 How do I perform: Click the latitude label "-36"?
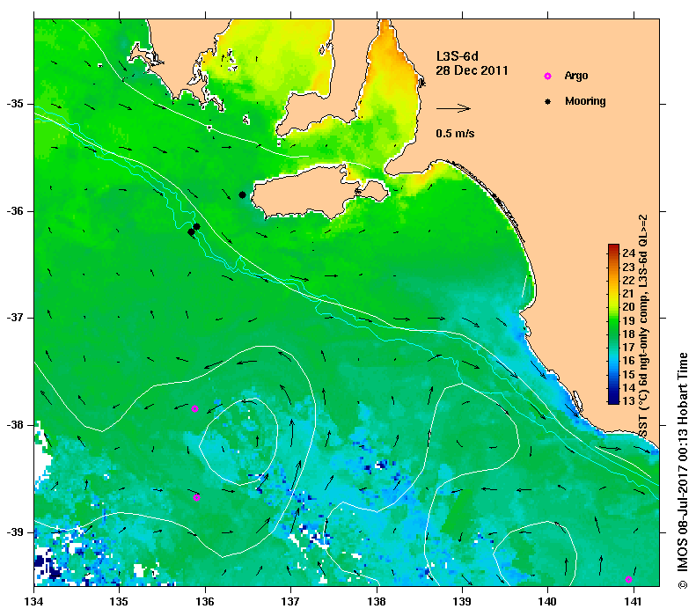[15, 211]
